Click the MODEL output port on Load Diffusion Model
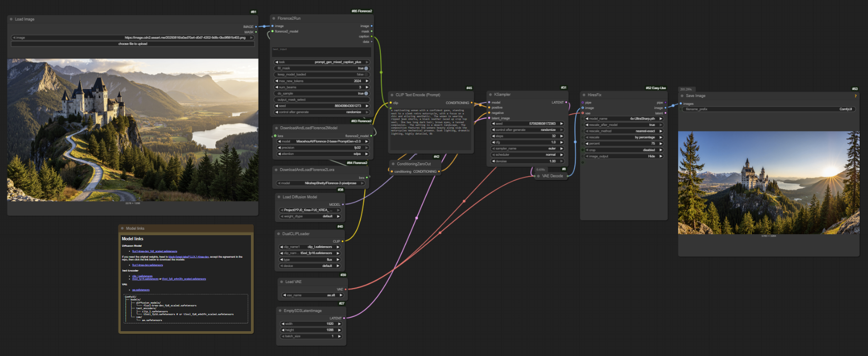This screenshot has height=356, width=868. (343, 204)
